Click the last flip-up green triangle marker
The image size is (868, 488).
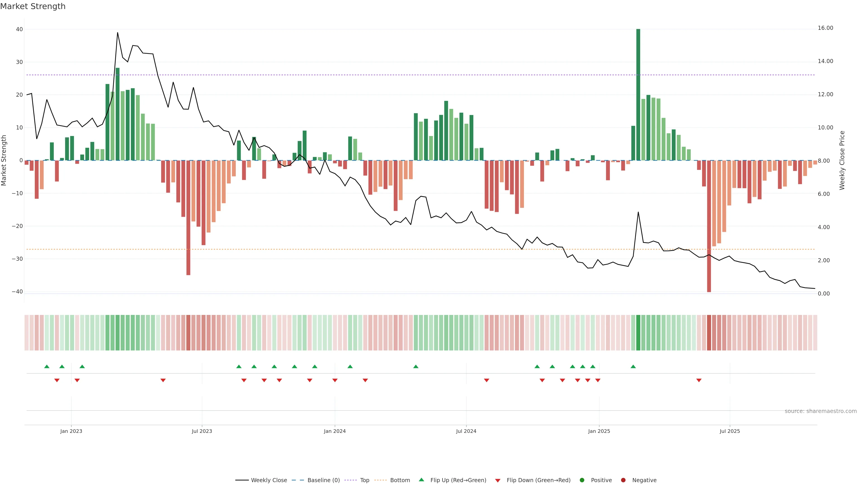pos(633,366)
